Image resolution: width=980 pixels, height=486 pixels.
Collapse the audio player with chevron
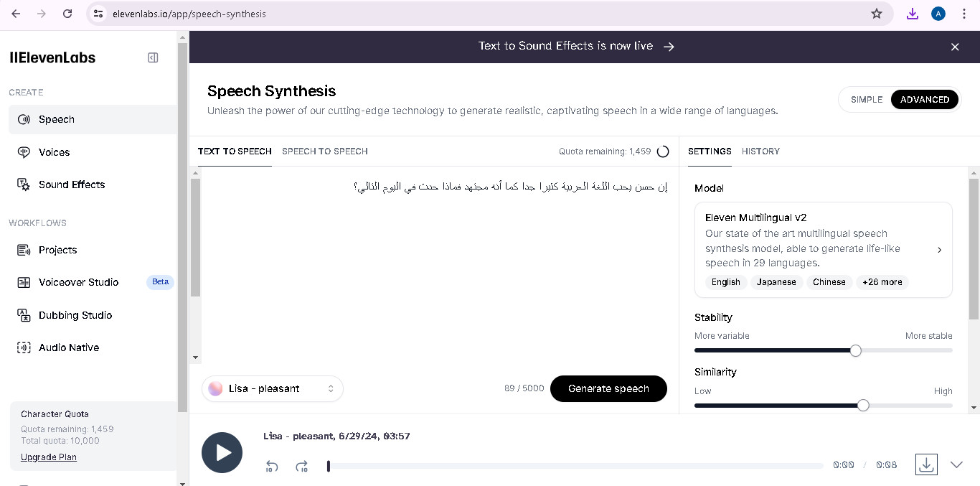pos(956,464)
